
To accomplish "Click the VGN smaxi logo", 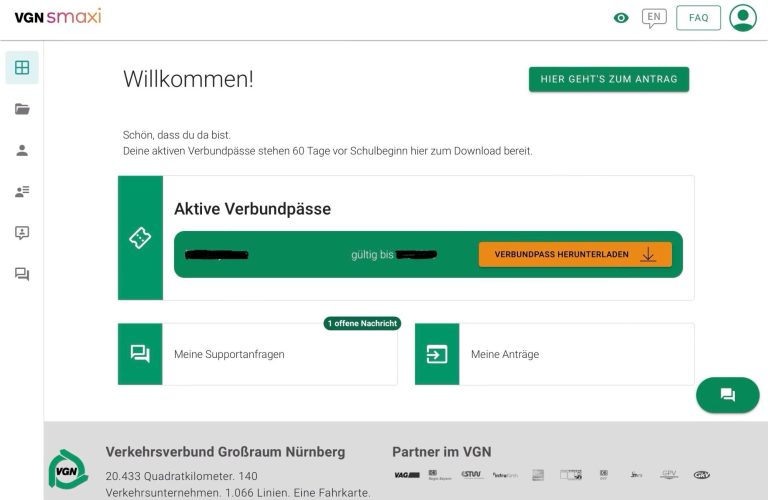I will [58, 17].
